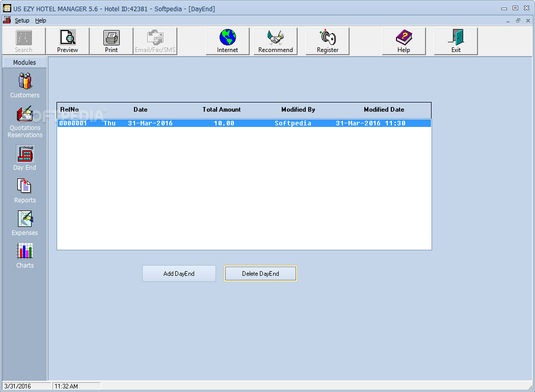Click the app icon left of Setup menu
This screenshot has width=535, height=392.
click(x=7, y=20)
